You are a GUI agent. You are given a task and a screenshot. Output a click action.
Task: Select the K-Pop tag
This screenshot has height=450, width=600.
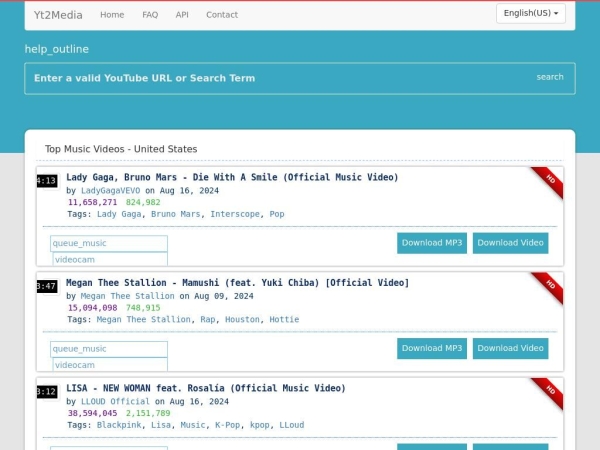(x=227, y=425)
